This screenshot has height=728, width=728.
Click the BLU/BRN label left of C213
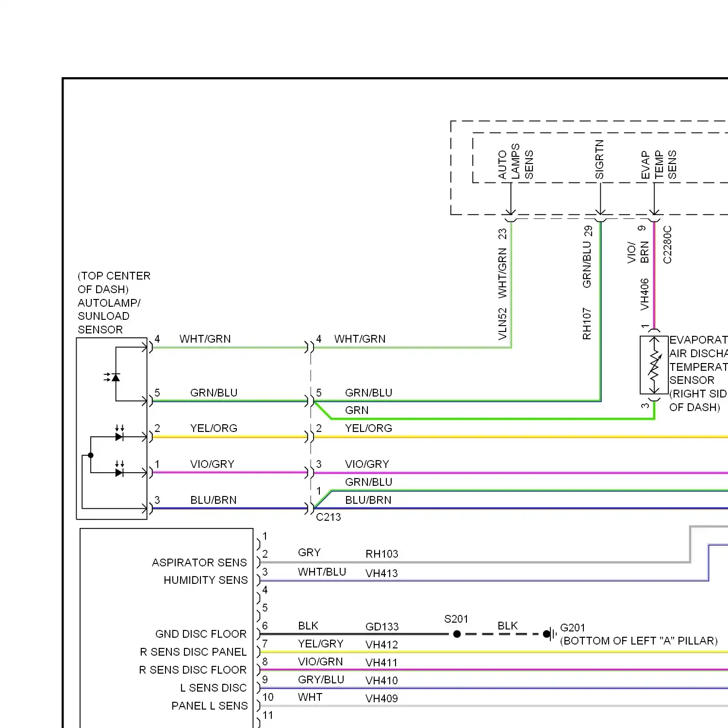[x=214, y=500]
